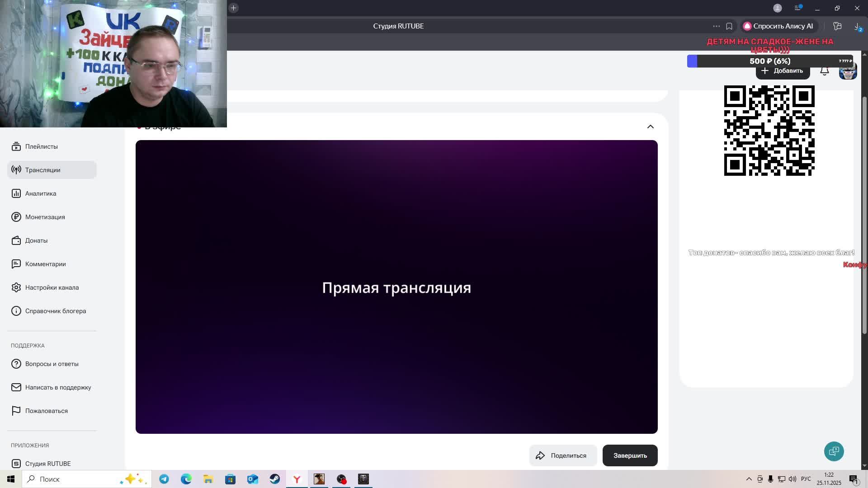Open Комментарии comments icon
Screen dimensions: 868x488
coord(16,264)
